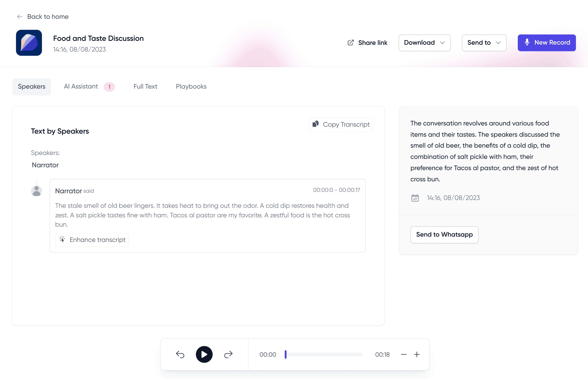Click the zoom out minus control

404,354
